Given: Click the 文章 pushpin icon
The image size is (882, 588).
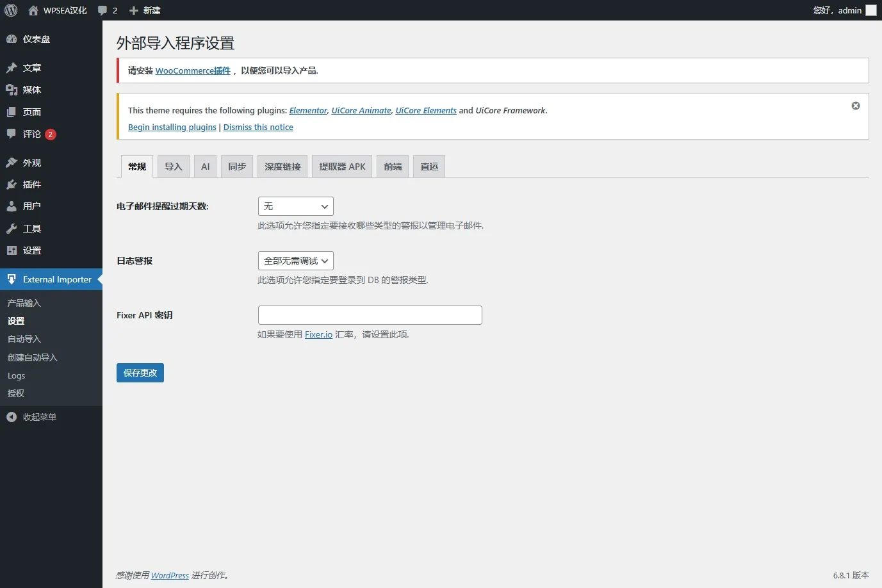Looking at the screenshot, I should [12, 68].
